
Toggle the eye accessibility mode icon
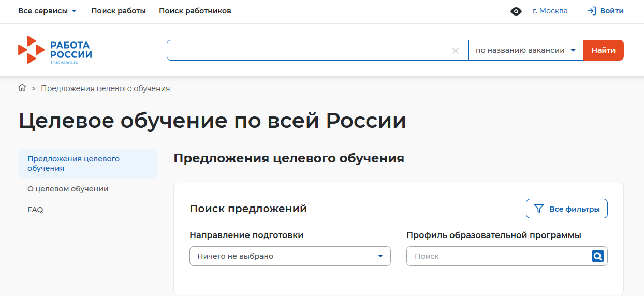pyautogui.click(x=516, y=11)
